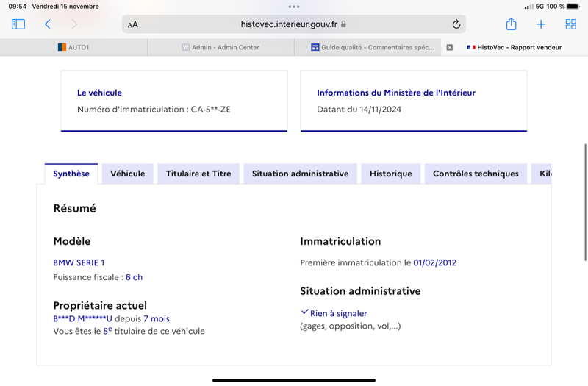Select the Synthèse tab
This screenshot has height=386, width=588.
tap(71, 174)
